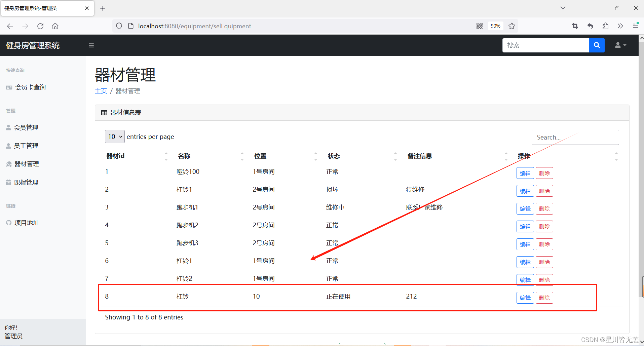Viewport: 644px width, 346px height.
Task: Edit the 哑铃100 row
Action: 525,173
